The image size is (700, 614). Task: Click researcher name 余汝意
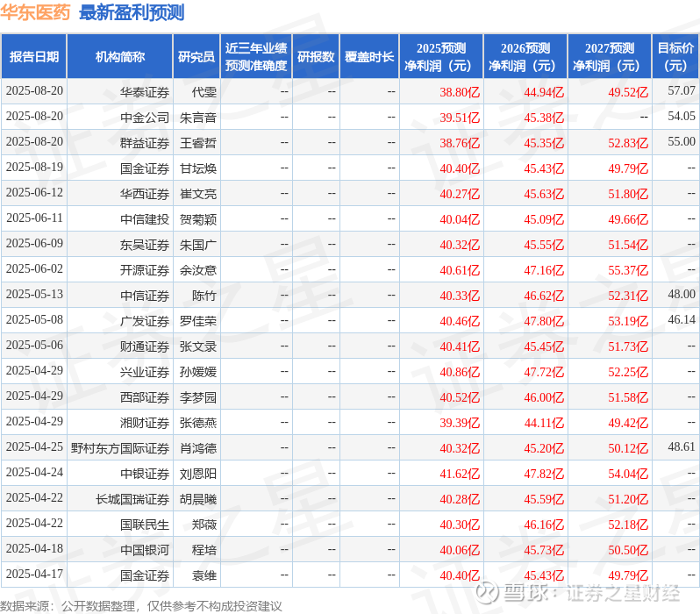198,271
